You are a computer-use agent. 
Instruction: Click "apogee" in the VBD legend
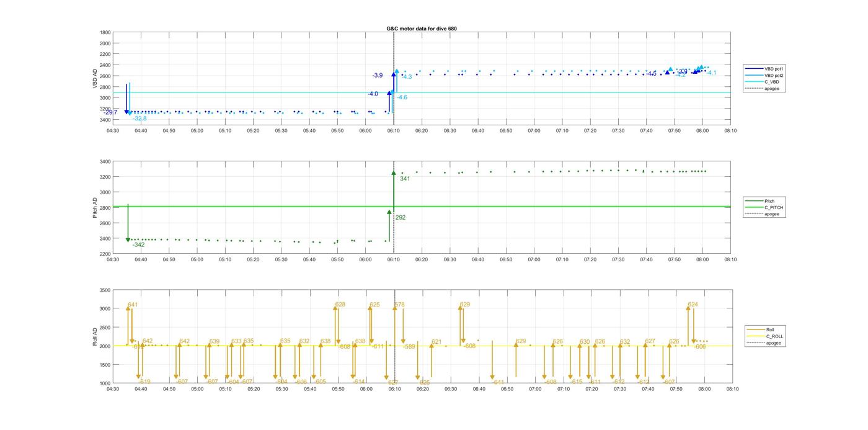pos(772,89)
